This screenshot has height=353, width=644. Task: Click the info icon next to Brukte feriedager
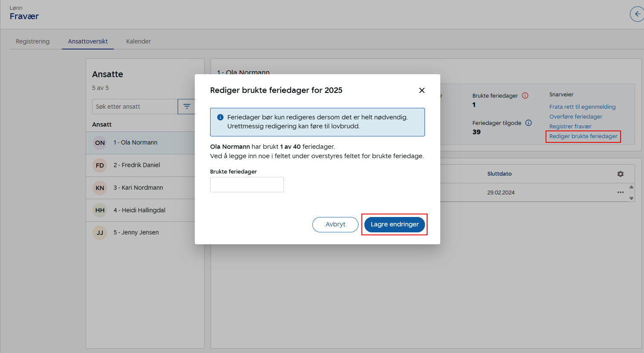526,95
